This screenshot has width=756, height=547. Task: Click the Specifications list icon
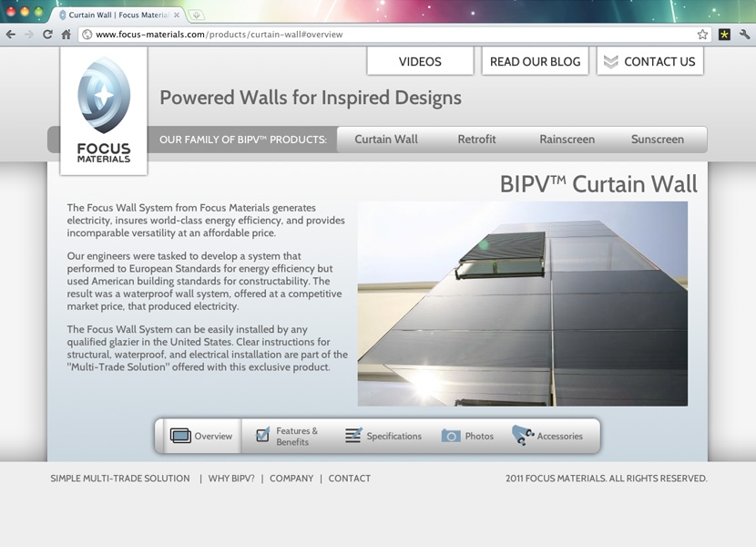[x=352, y=436]
